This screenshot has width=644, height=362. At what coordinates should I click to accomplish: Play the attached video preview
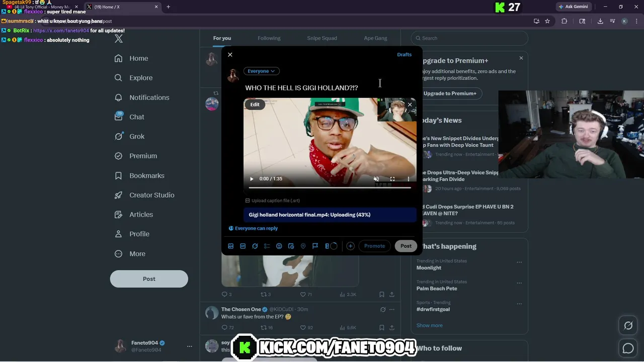coord(252,179)
